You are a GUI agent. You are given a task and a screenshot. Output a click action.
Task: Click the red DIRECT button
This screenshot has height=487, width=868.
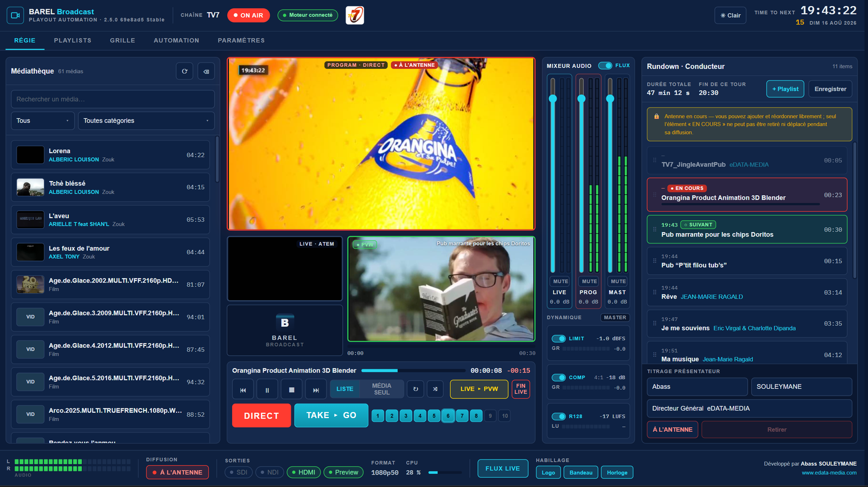point(261,415)
